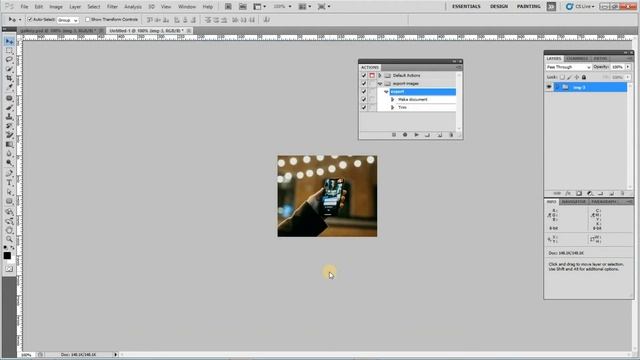Switch to the Channels tab
This screenshot has width=640, height=360.
(x=577, y=59)
